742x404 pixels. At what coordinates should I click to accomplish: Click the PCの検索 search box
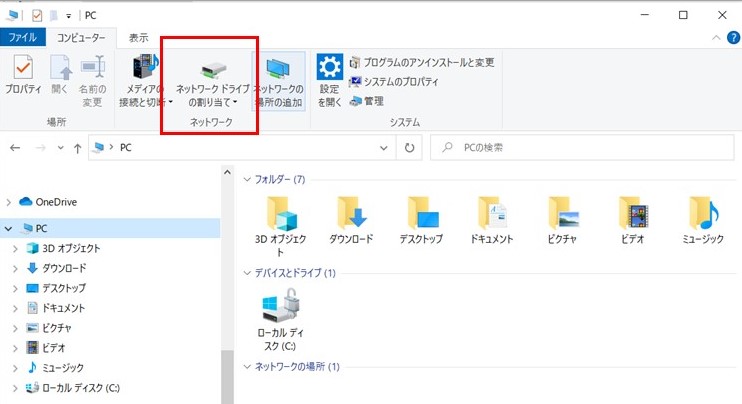[582, 148]
